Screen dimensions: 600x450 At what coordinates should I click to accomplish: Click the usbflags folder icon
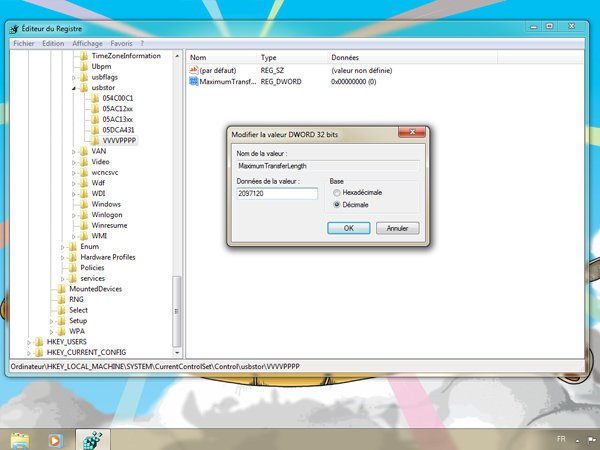point(84,77)
